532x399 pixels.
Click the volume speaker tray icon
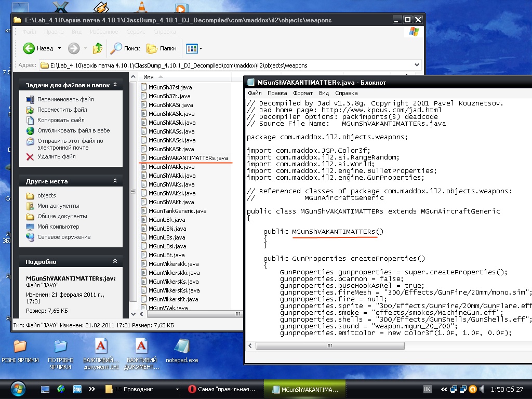[483, 389]
